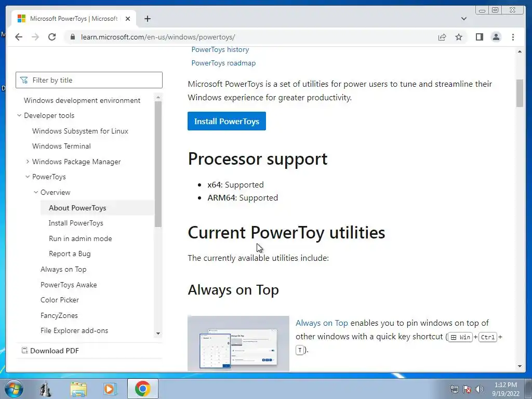Screen dimensions: 532x399
Task: Open the Run in admin mode page
Action: click(80, 238)
